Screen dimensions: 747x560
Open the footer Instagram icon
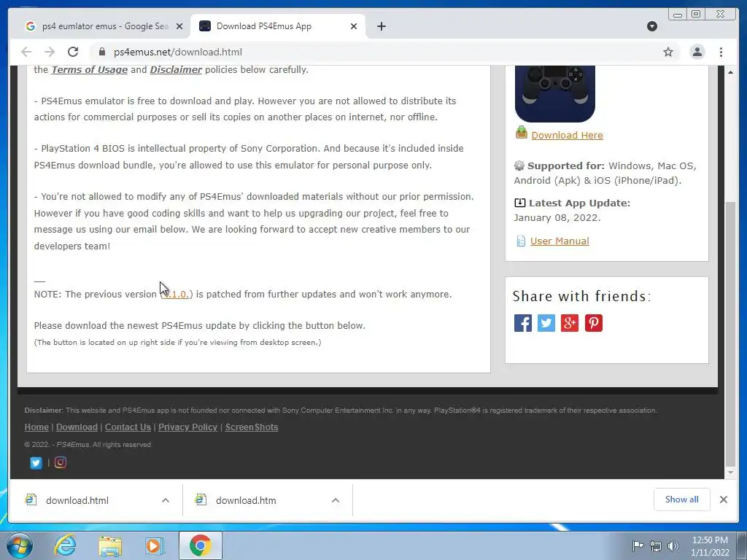pyautogui.click(x=60, y=462)
